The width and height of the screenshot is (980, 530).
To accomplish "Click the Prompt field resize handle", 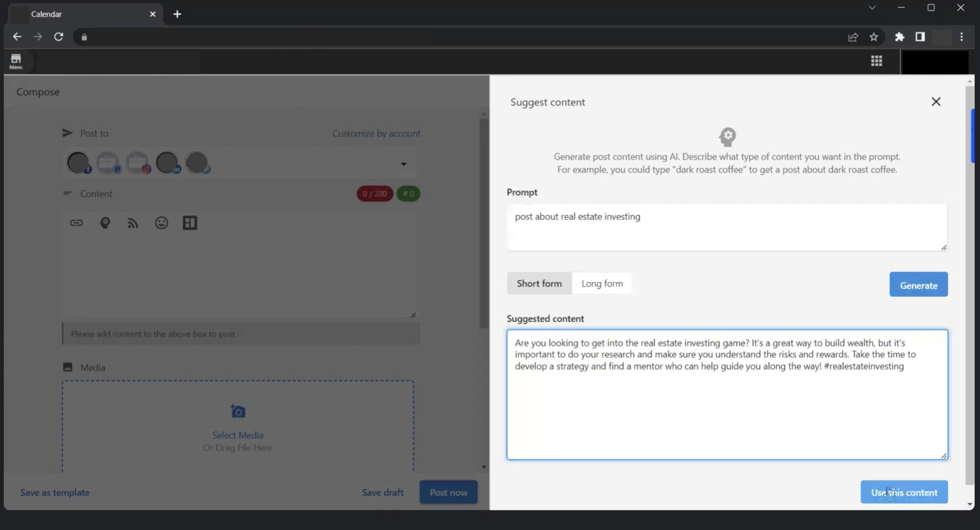I will point(944,247).
